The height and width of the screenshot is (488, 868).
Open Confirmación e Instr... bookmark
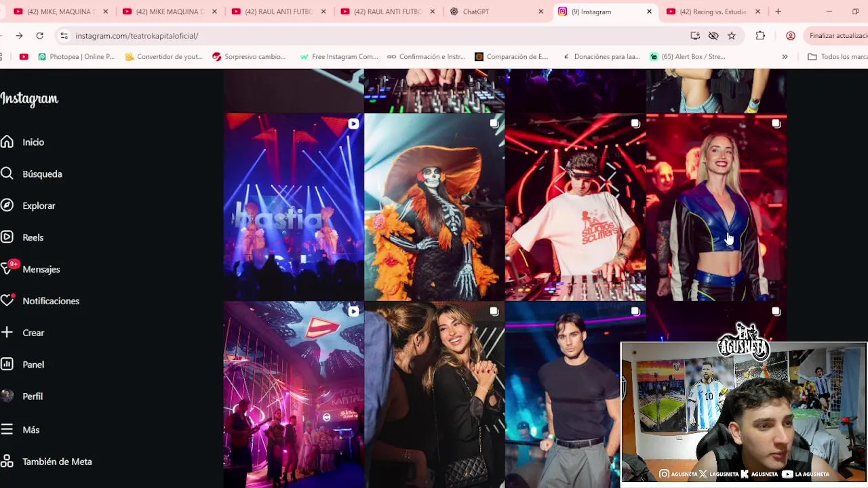pos(427,57)
